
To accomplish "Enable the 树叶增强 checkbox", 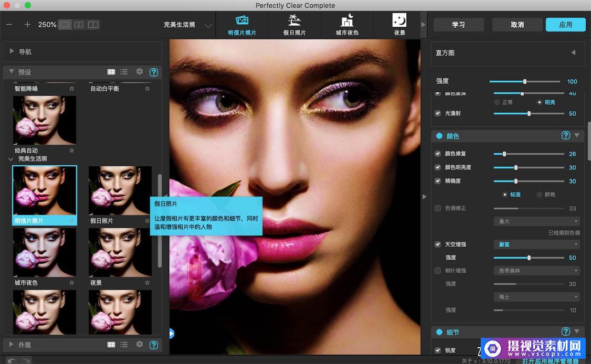I will 438,271.
